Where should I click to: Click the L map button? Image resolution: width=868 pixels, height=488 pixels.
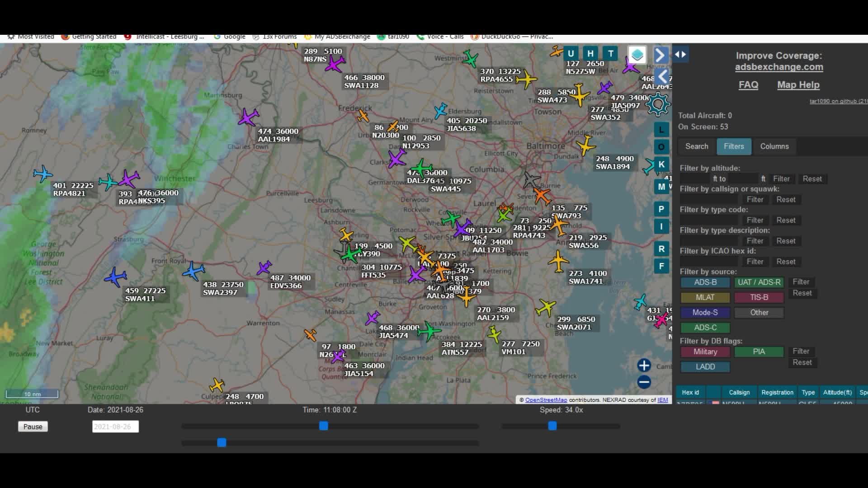pos(661,130)
